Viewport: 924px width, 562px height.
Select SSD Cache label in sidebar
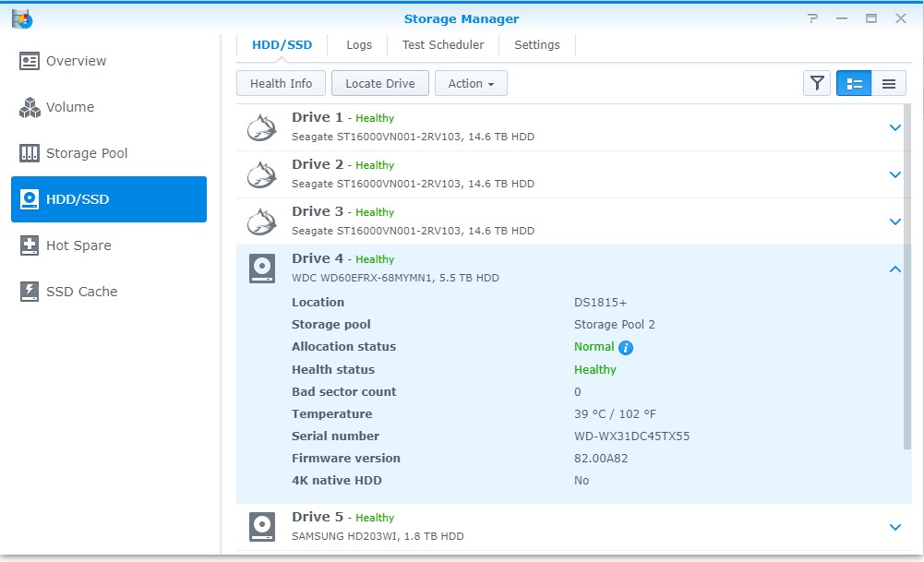tap(81, 292)
